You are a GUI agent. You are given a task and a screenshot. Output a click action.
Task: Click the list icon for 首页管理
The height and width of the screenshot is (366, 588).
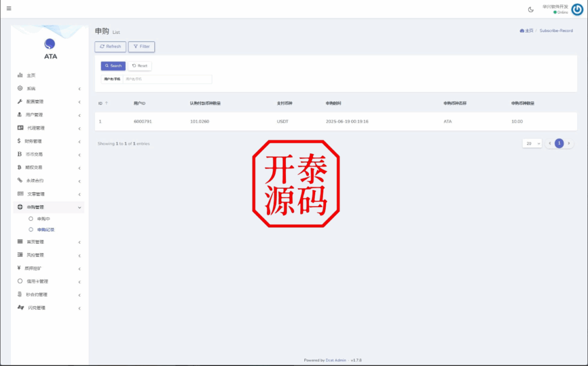click(x=20, y=242)
